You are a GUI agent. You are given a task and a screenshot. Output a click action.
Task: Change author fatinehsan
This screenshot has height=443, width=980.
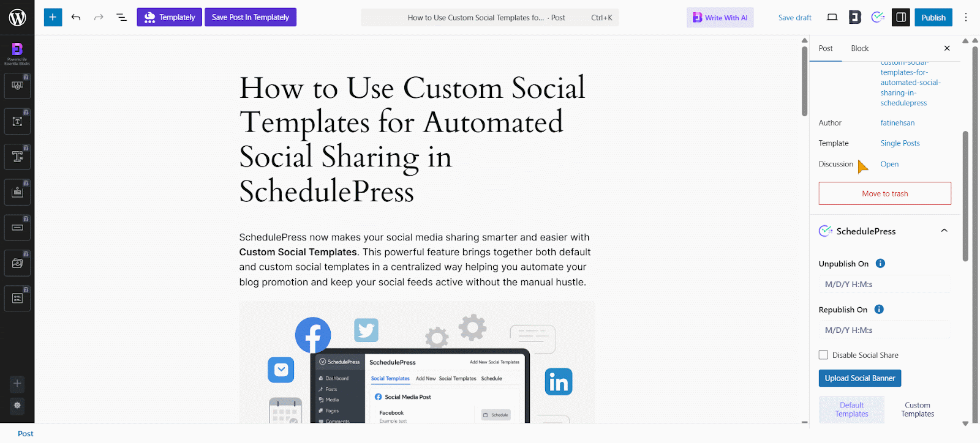[x=897, y=123]
